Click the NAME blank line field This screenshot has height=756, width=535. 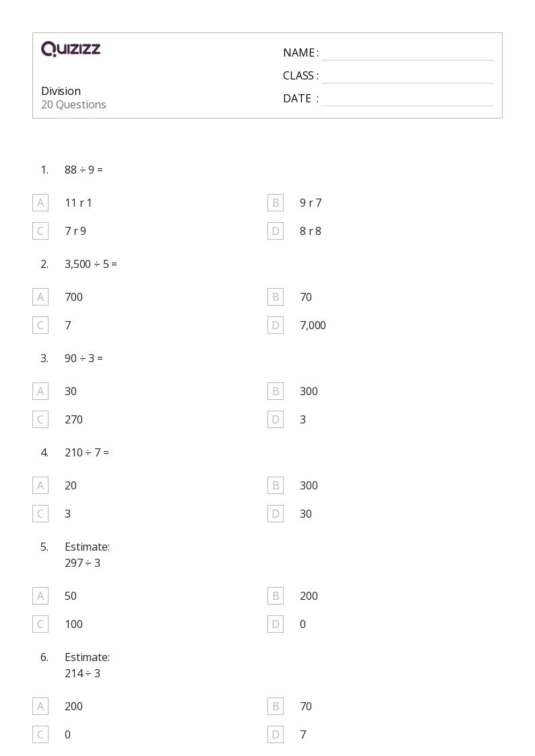coord(408,54)
